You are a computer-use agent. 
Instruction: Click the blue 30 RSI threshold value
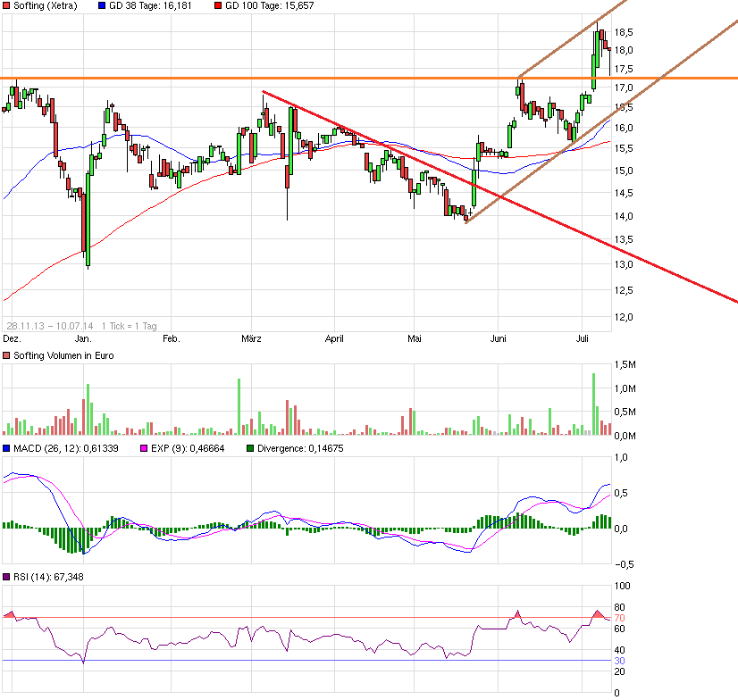(x=619, y=661)
